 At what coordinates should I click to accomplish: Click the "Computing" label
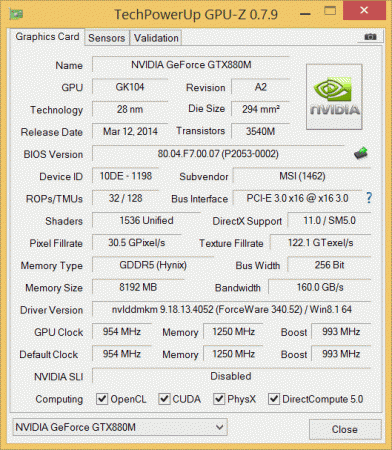coord(59,399)
